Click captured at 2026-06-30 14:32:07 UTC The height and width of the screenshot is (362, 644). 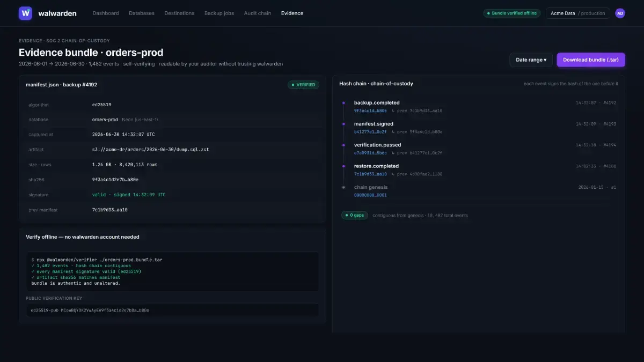(123, 135)
